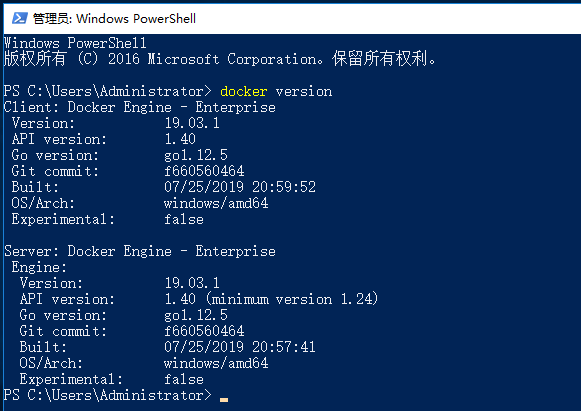Click the Client Git commit f660560464
This screenshot has height=411, width=581.
(x=204, y=171)
